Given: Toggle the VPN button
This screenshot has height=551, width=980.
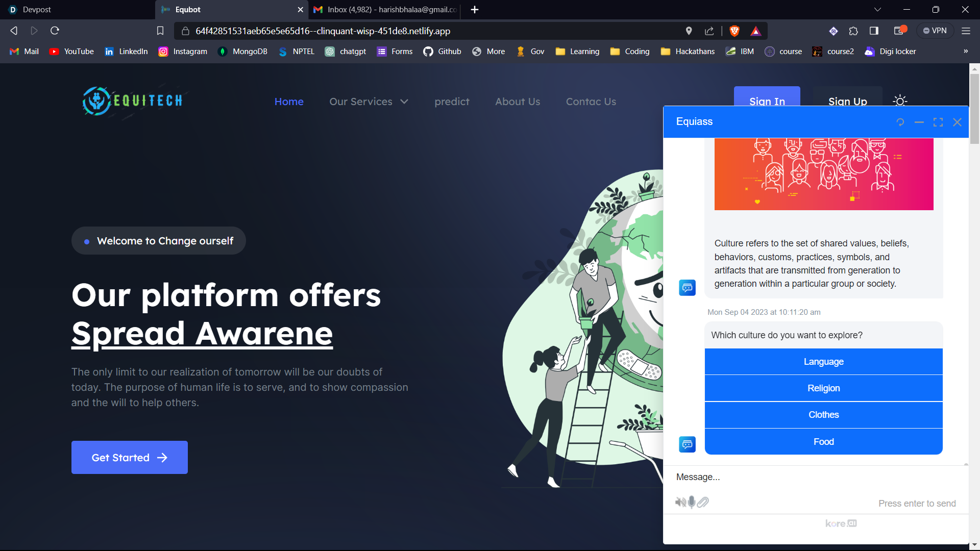Looking at the screenshot, I should click(935, 31).
